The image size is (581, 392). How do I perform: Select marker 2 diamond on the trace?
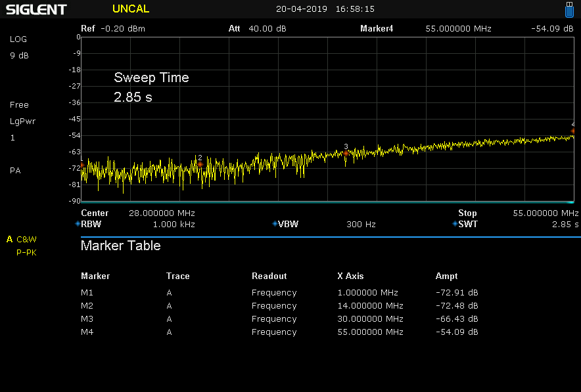click(x=200, y=164)
